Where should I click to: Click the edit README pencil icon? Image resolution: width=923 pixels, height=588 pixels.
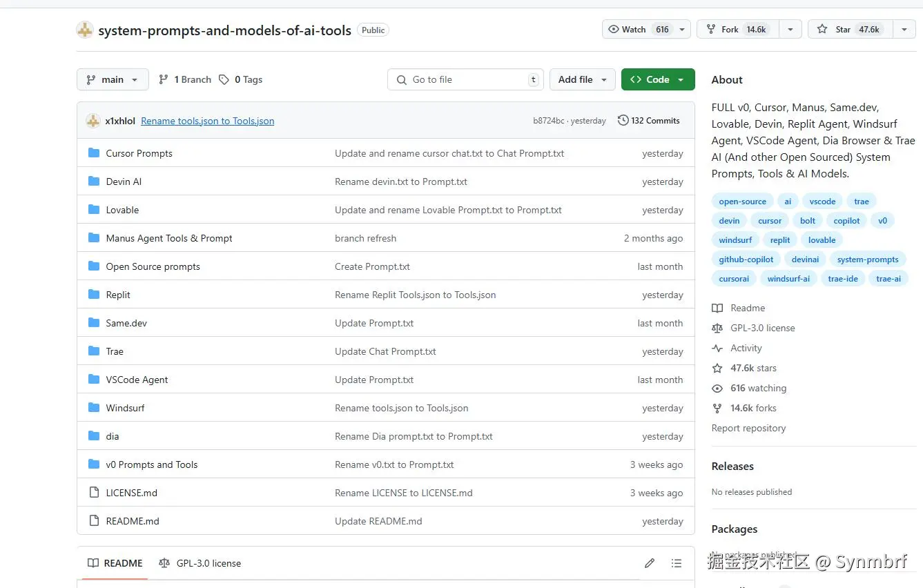[650, 563]
